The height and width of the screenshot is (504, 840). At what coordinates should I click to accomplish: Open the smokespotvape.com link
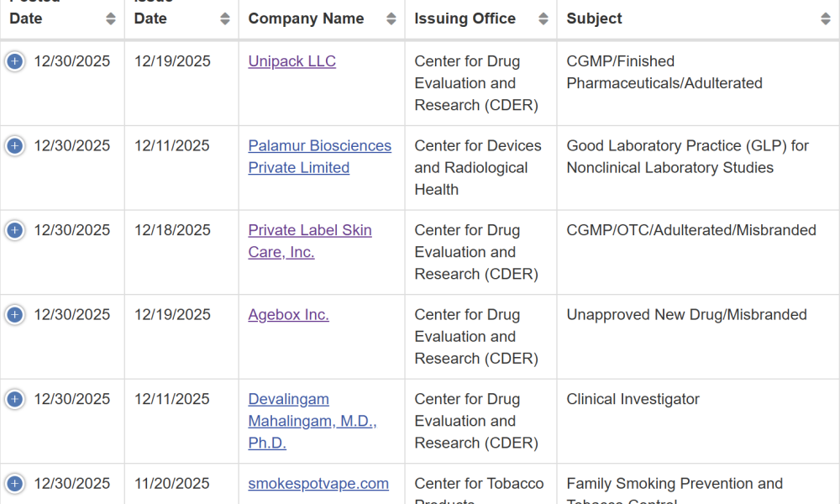click(x=318, y=483)
